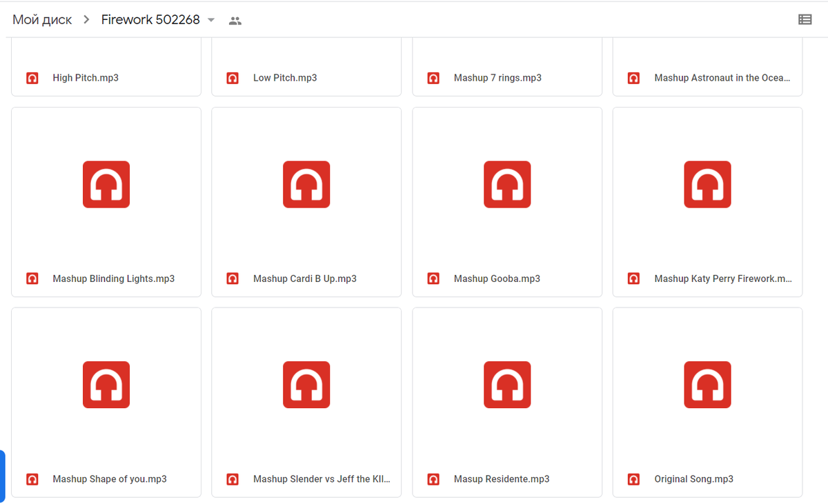Viewport: 828px width, 504px height.
Task: Click the large headphone thumbnail of Mashup Shape of you
Action: click(x=106, y=385)
